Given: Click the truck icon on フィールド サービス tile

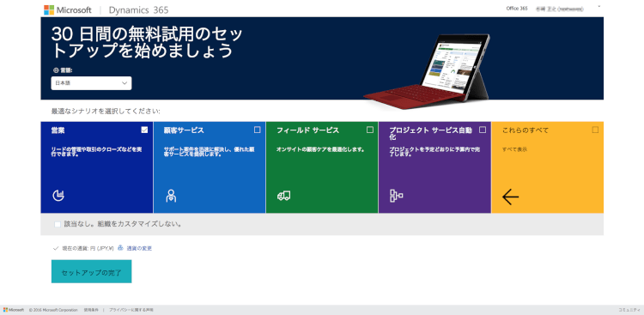Looking at the screenshot, I should 284,196.
